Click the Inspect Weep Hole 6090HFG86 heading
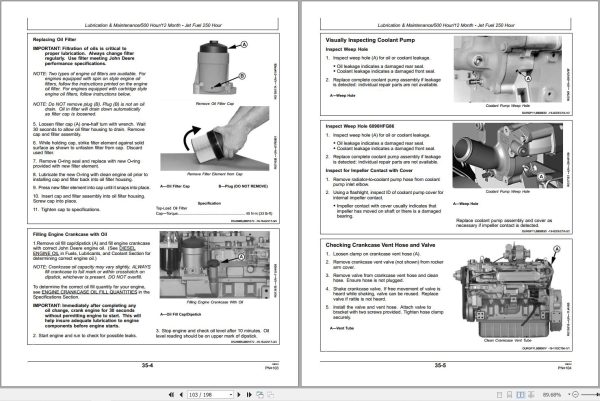 360,126
